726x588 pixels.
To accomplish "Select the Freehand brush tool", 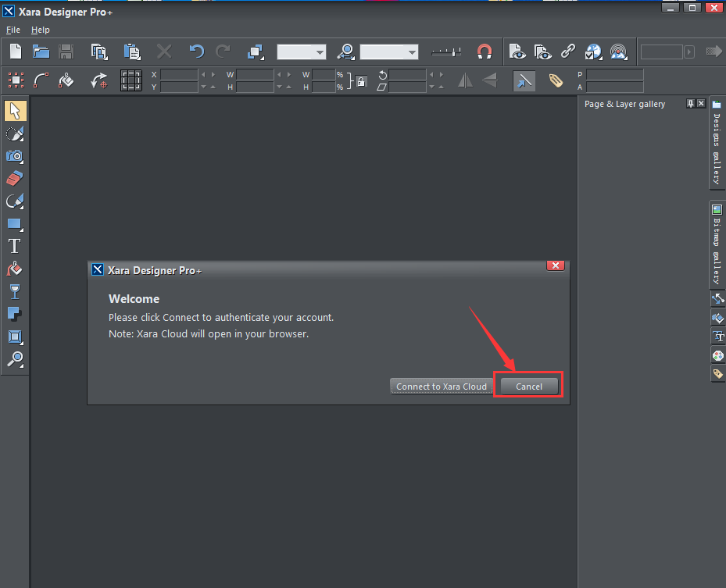I will tap(15, 134).
